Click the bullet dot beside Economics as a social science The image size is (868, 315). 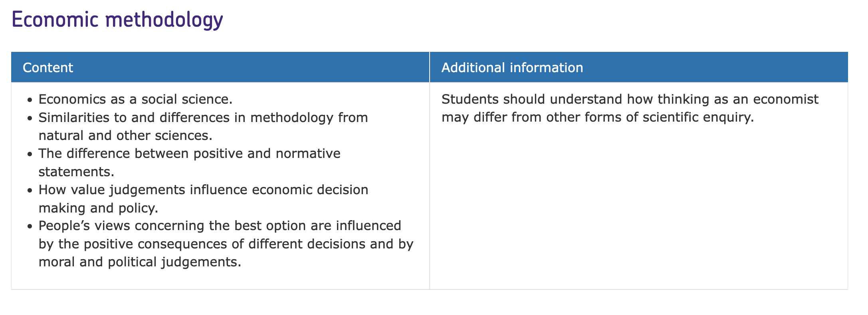click(30, 100)
